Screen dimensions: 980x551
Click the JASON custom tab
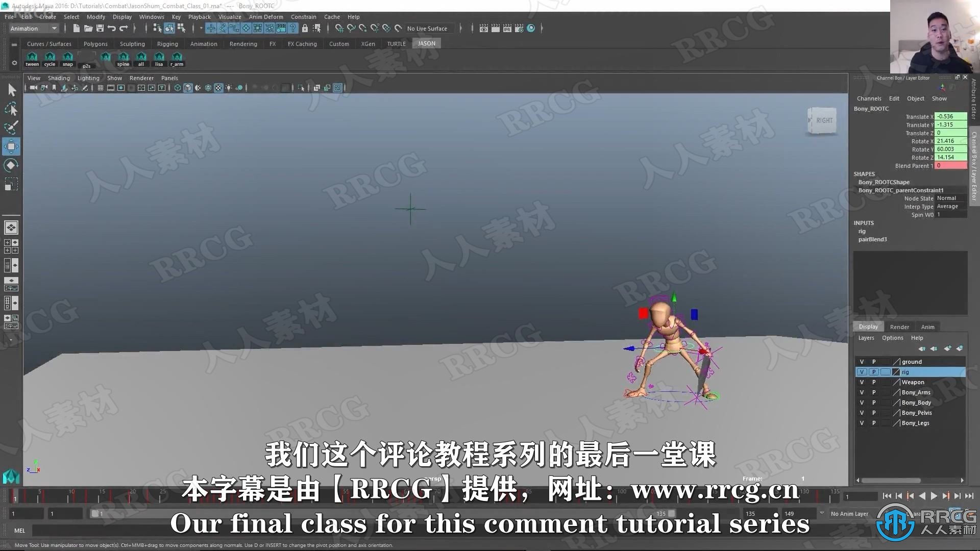pos(427,43)
